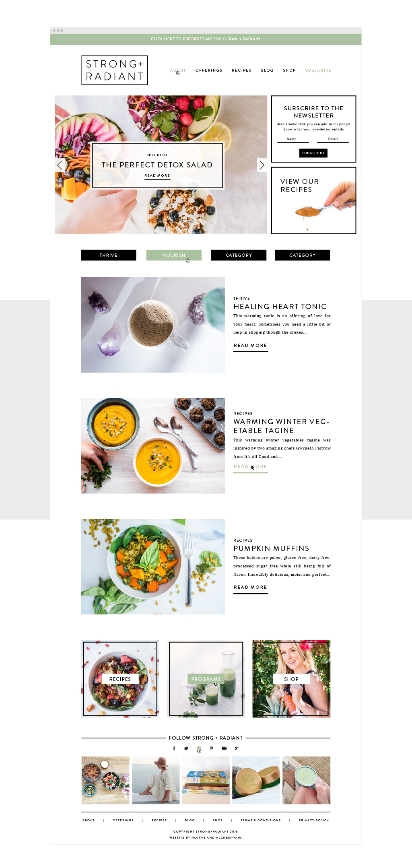Click the black Subscribe newsletter button
412x868 pixels.
point(313,153)
